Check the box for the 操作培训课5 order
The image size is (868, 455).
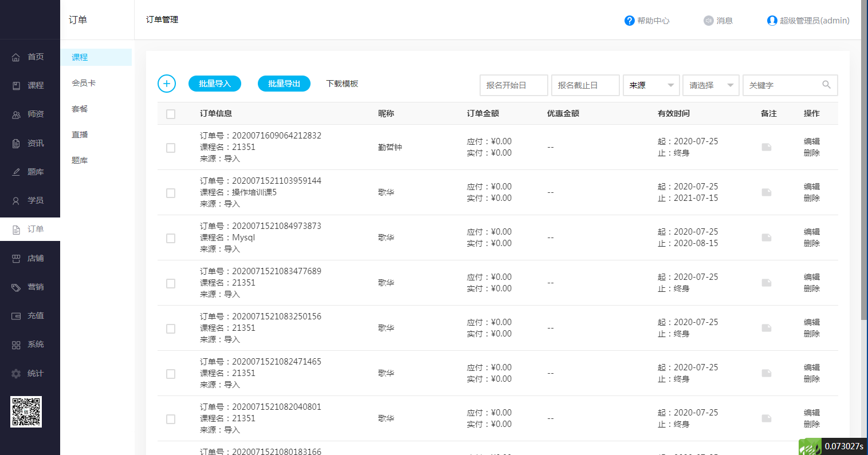171,193
